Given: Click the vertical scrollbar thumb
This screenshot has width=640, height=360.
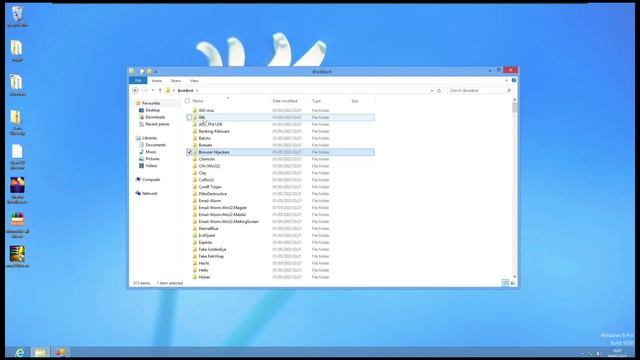Looking at the screenshot, I should [515, 108].
